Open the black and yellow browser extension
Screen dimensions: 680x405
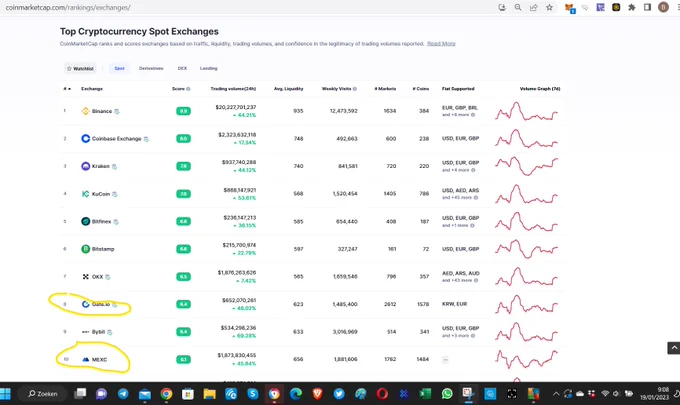pyautogui.click(x=616, y=7)
